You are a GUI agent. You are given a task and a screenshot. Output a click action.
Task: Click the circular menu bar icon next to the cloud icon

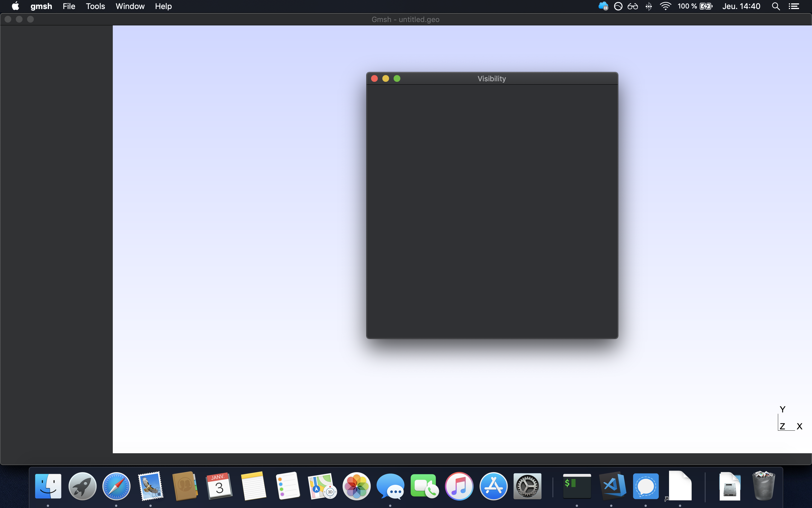pos(618,6)
